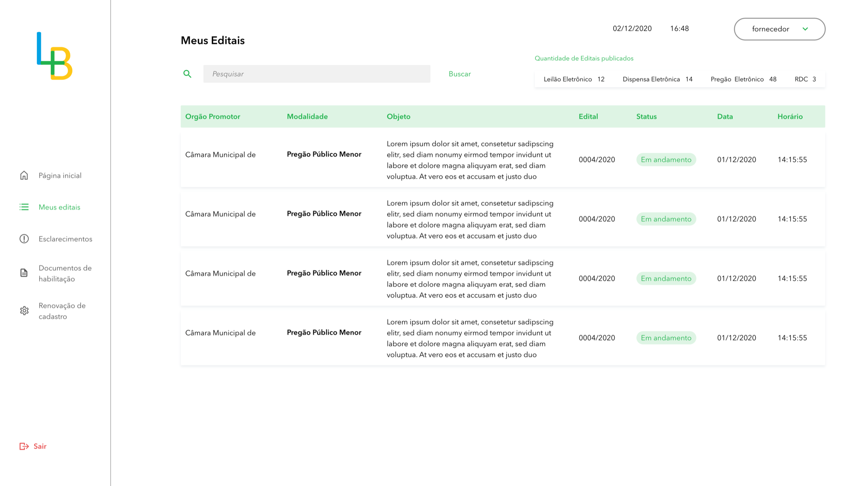
Task: Click the Quantidade de Editais publicados label
Action: coord(584,58)
